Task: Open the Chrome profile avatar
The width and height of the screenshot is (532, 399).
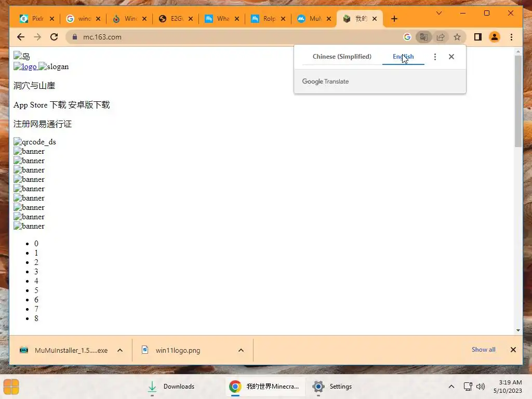Action: [x=495, y=37]
